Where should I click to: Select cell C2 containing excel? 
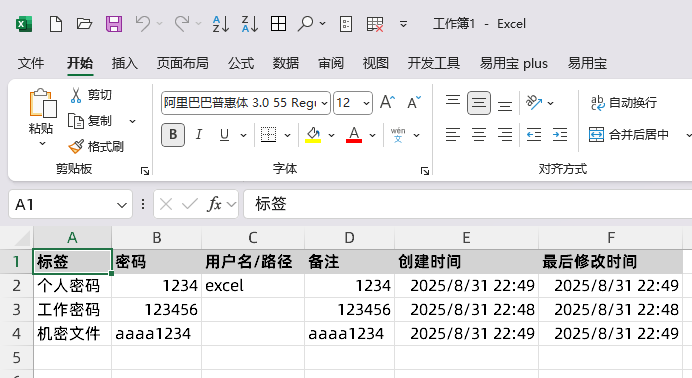[253, 286]
